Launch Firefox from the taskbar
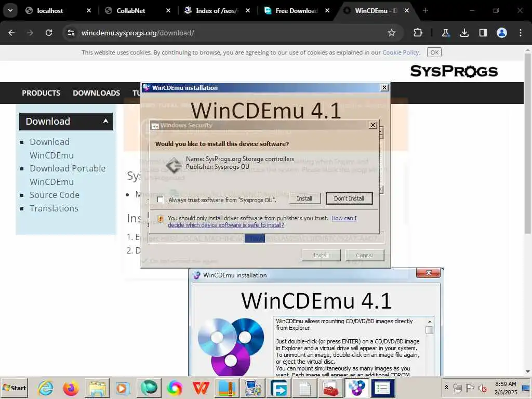Viewport: 532px width, 399px height. click(71, 388)
